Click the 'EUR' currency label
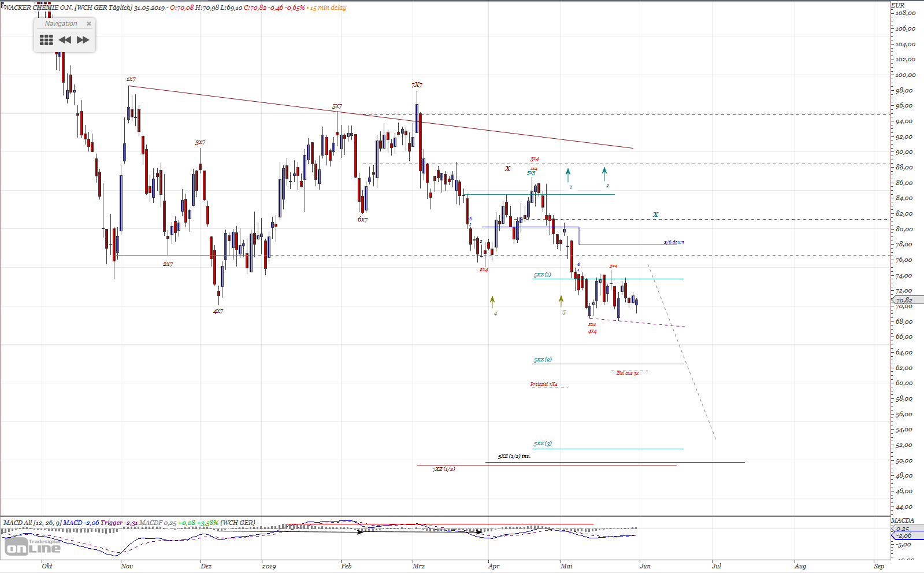This screenshot has height=573, width=924. tap(898, 5)
